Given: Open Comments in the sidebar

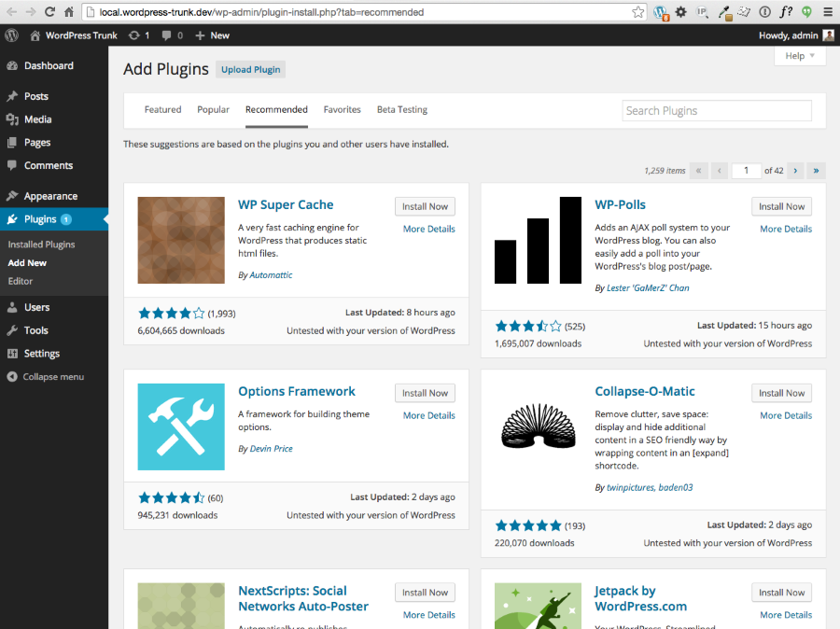Looking at the screenshot, I should coord(53,165).
